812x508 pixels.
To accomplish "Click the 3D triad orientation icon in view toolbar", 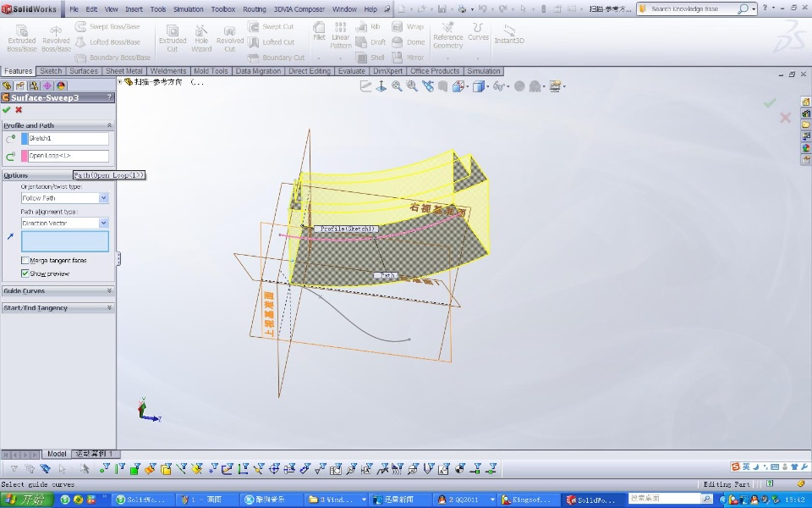I will pos(381,86).
